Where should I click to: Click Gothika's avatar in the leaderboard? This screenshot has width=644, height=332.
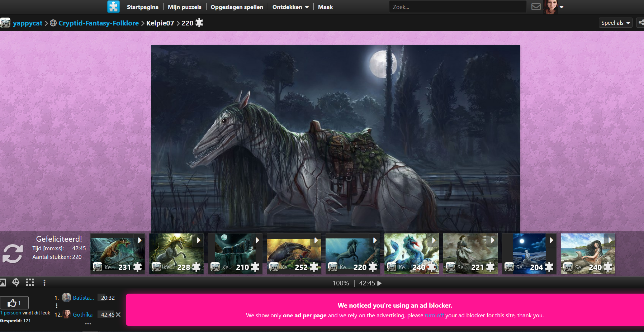click(67, 314)
